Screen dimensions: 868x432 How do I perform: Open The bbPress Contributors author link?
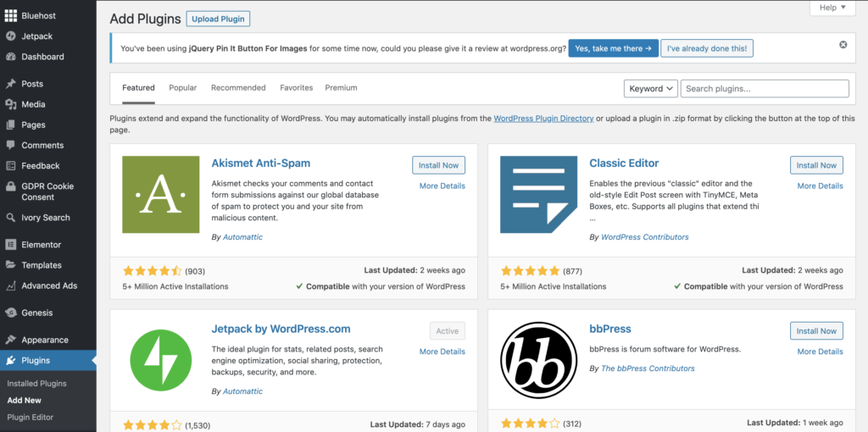click(648, 368)
